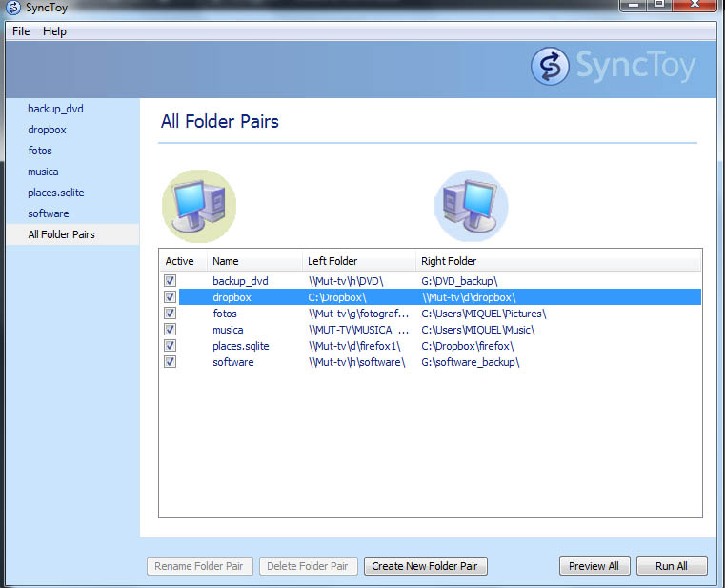
Task: Uncheck the dropbox active checkbox
Action: (171, 297)
